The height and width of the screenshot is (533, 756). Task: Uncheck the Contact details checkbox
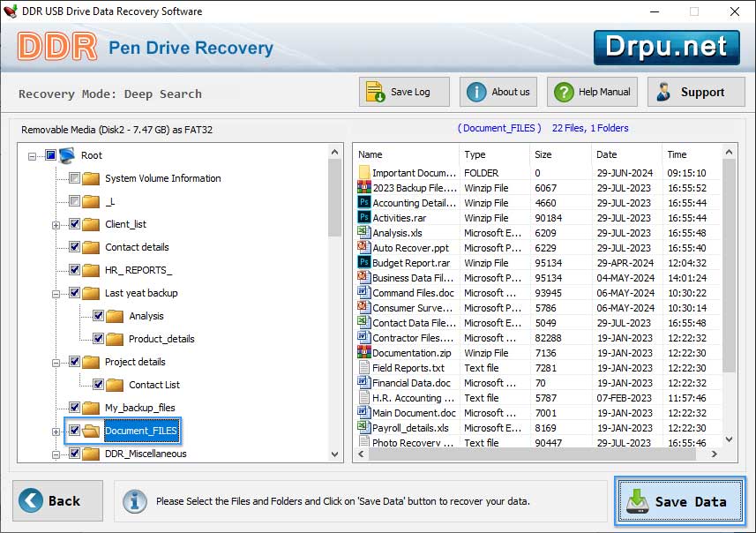point(74,246)
